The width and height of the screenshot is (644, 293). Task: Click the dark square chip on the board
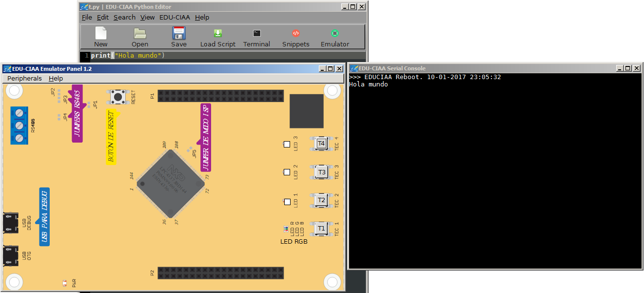coord(307,111)
